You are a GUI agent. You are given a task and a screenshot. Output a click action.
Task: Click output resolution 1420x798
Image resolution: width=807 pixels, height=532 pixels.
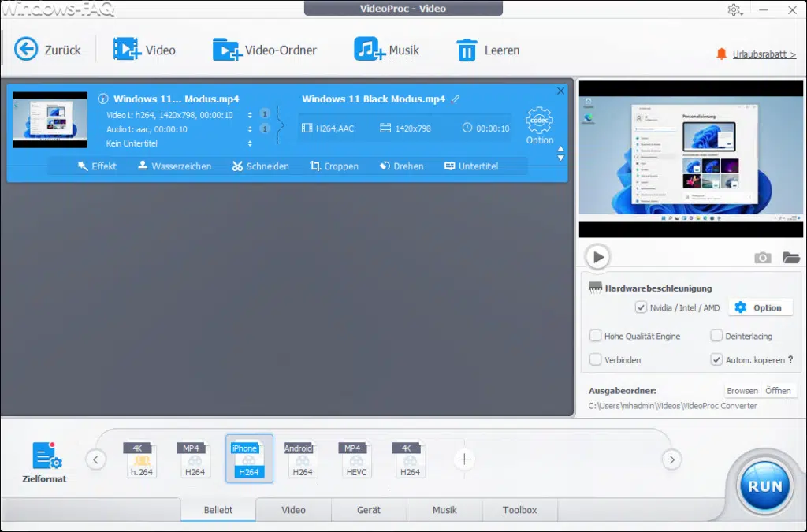click(406, 128)
